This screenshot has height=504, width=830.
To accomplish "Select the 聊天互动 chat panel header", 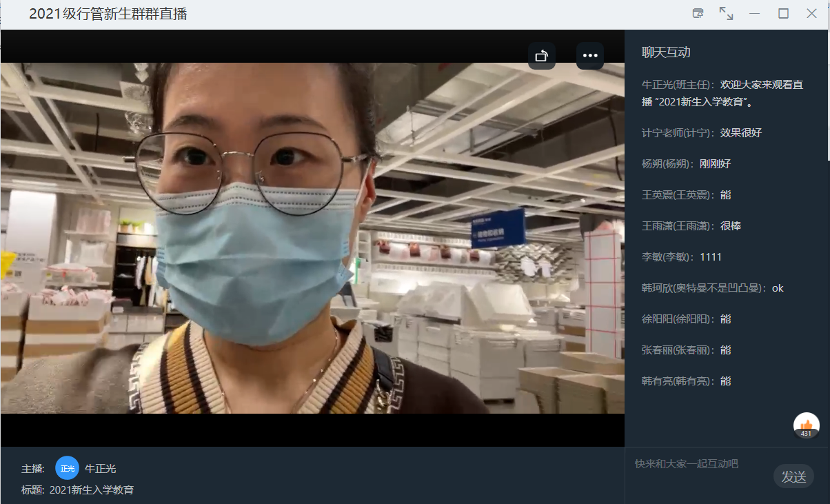I will point(666,52).
